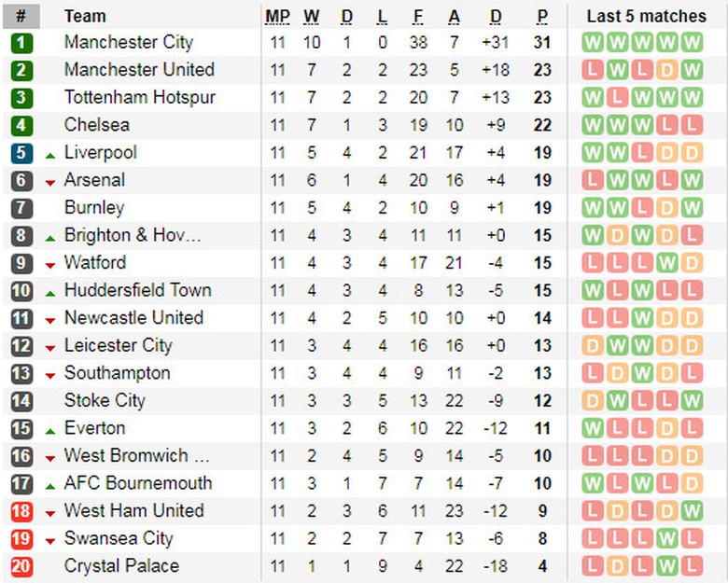Viewport: 728px width, 583px height.
Task: Open the AFC Bournemouth team link
Action: pyautogui.click(x=138, y=483)
